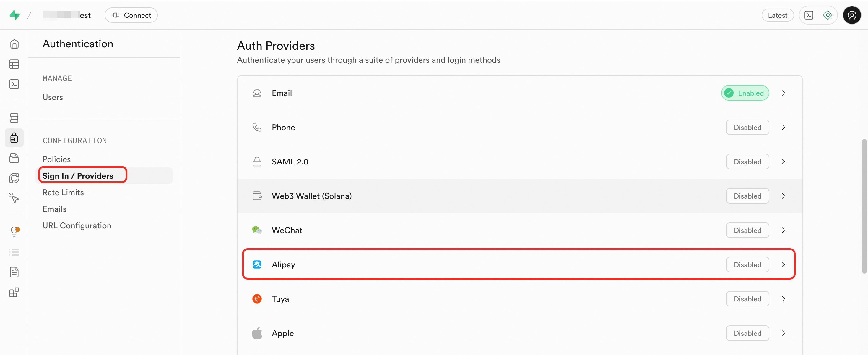Image resolution: width=868 pixels, height=355 pixels.
Task: Click the WeChat provider name
Action: (287, 230)
